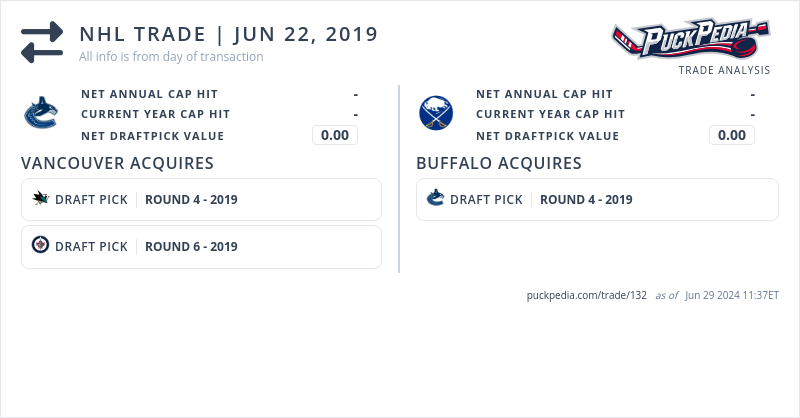
Task: Click the large Vancouver Canucks logo
Action: pyautogui.click(x=40, y=114)
